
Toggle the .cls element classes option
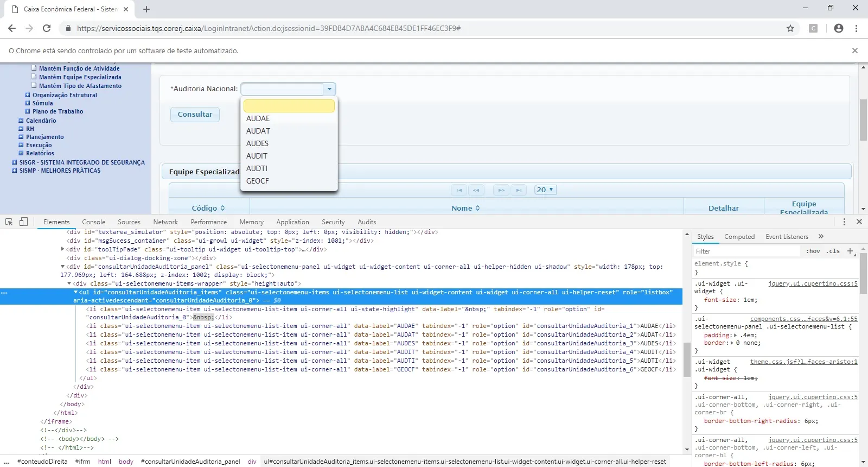(833, 251)
